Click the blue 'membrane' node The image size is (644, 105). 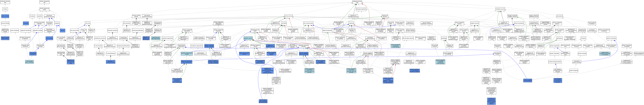pyautogui.click(x=26, y=23)
